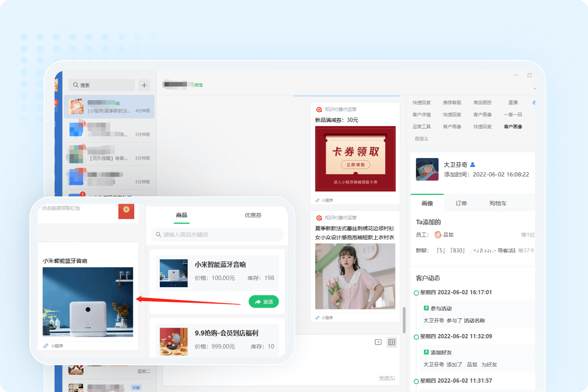Click the plus icon next to the search bar
Screen dimensions: 588x392
(x=144, y=85)
